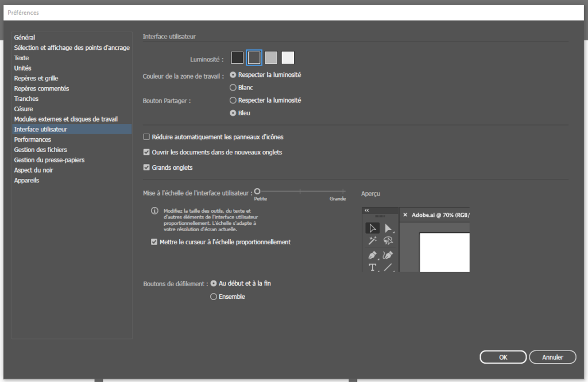Uncheck 'Ouvrir les documents dans de nouveaux onglets'
This screenshot has width=588, height=382.
point(147,153)
